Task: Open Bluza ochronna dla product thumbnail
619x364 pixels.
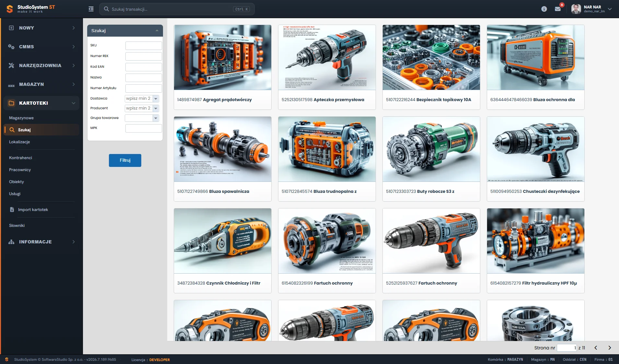Action: pos(536,57)
